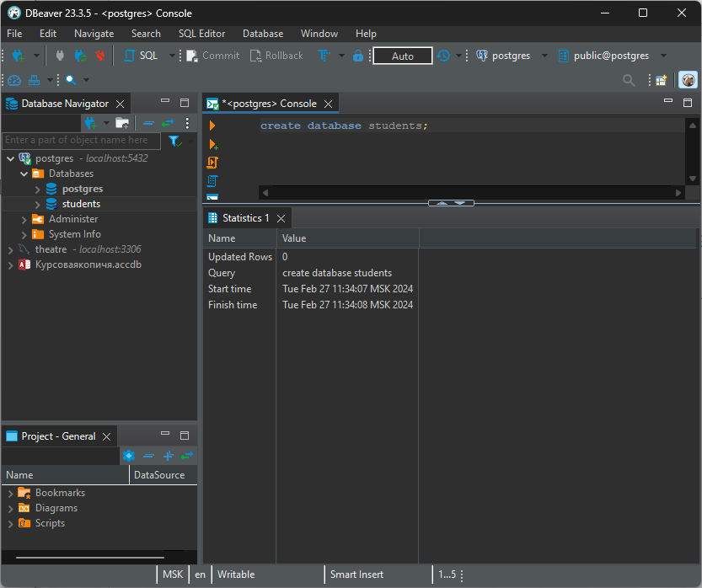Select the postgres database tree item

[x=83, y=189]
